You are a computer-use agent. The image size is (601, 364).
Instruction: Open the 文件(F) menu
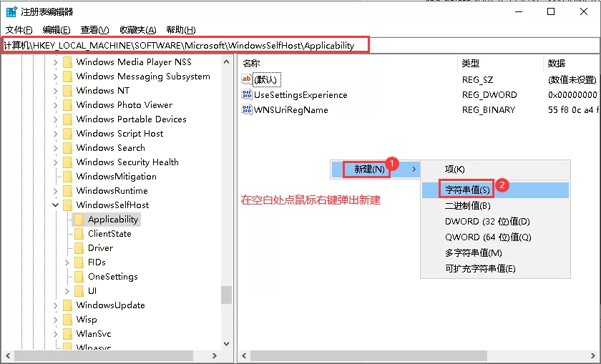click(x=19, y=29)
